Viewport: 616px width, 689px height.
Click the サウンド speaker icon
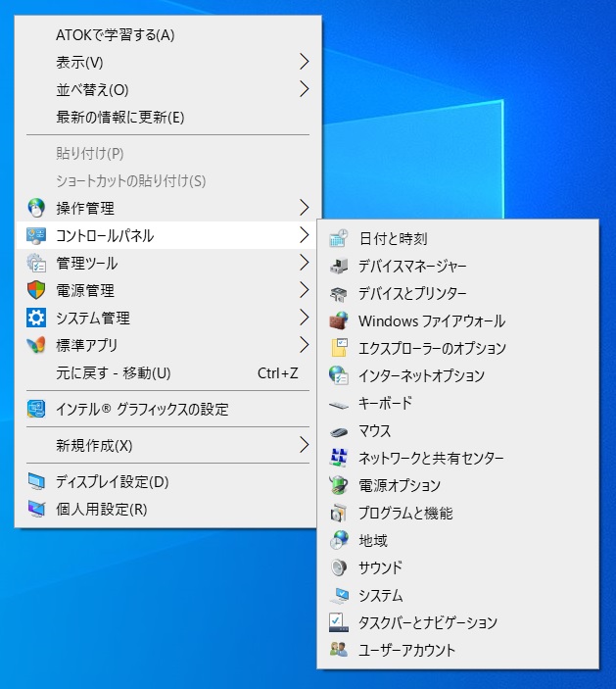point(339,567)
